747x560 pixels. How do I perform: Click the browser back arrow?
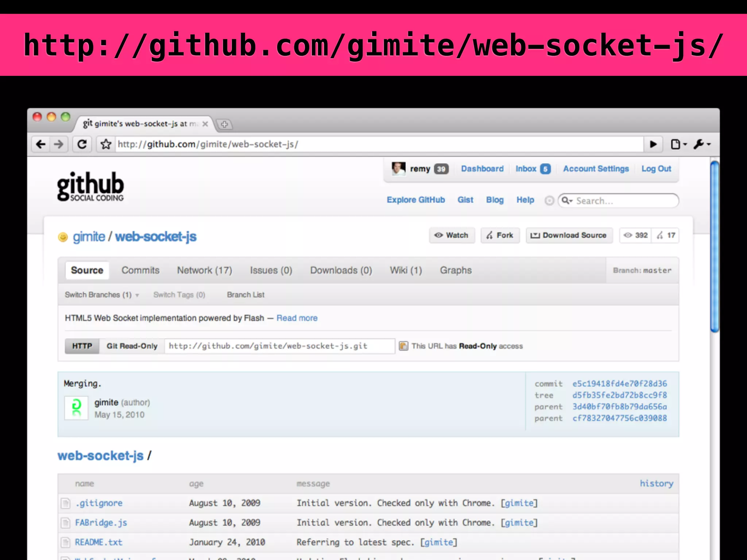click(41, 144)
